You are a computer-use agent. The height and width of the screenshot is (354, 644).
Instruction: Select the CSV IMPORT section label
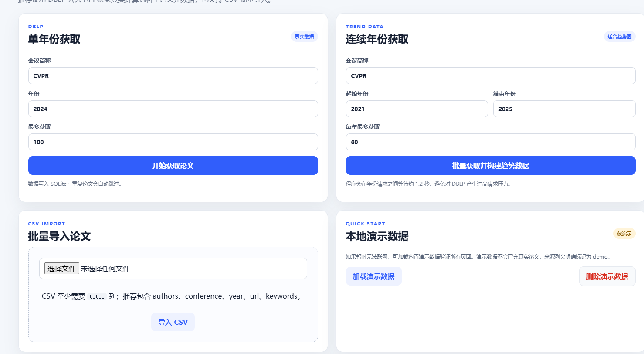47,224
